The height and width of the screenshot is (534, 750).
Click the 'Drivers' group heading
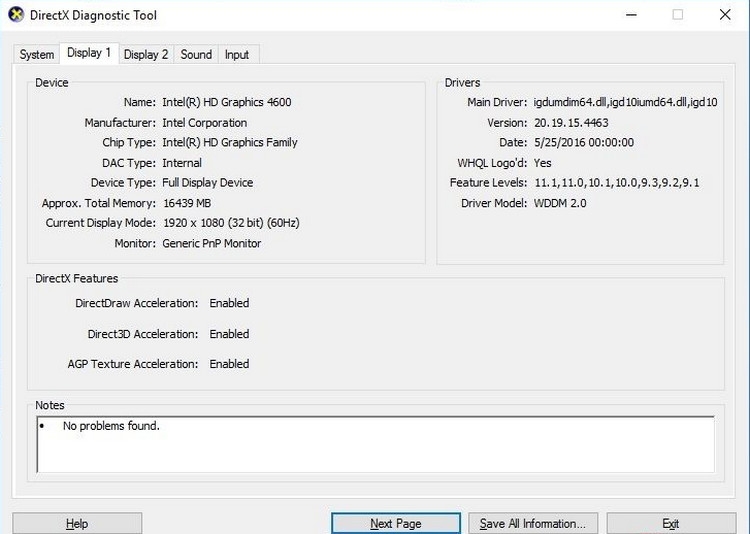[x=462, y=82]
